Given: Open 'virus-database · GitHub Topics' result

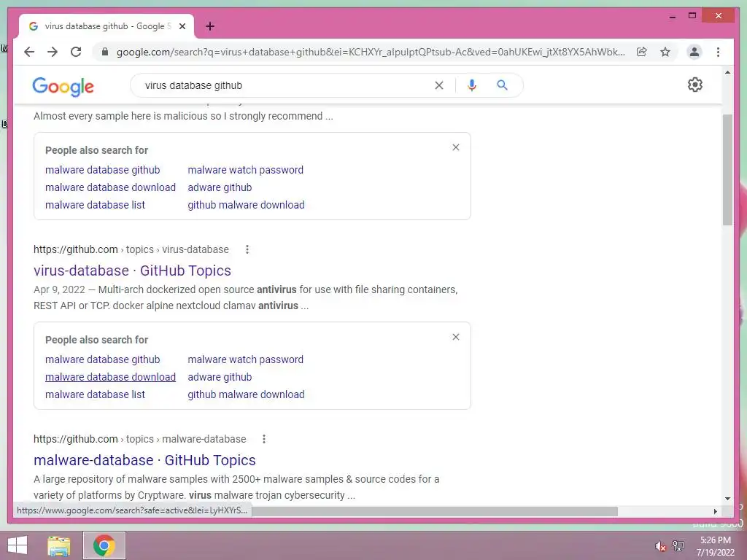Looking at the screenshot, I should [x=132, y=271].
